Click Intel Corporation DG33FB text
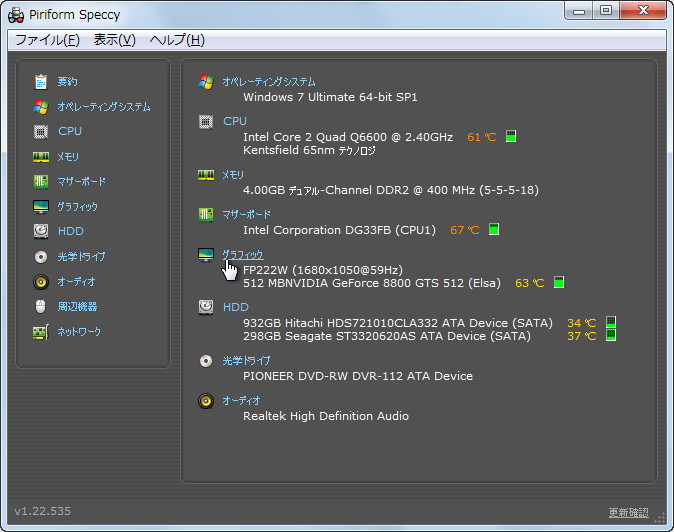 click(339, 230)
